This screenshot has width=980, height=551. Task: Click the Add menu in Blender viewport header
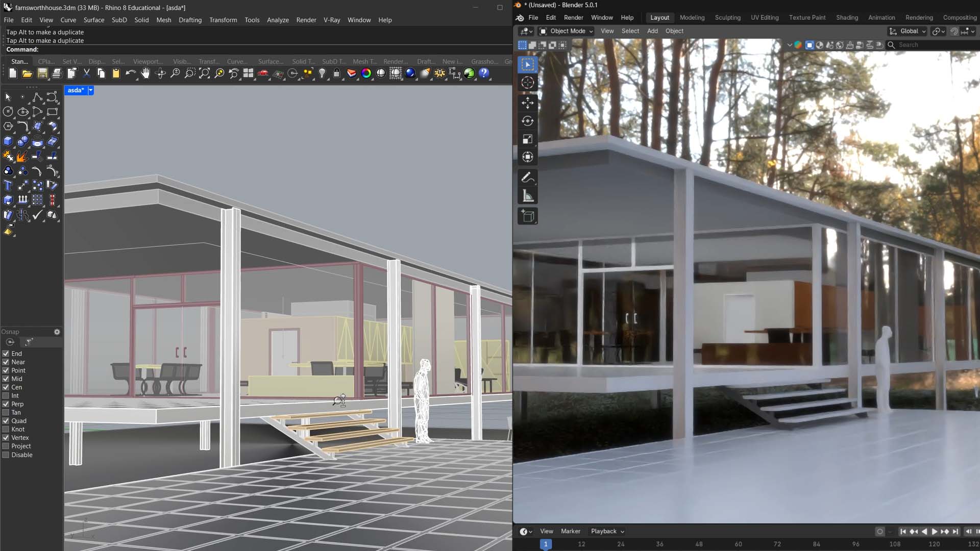652,31
